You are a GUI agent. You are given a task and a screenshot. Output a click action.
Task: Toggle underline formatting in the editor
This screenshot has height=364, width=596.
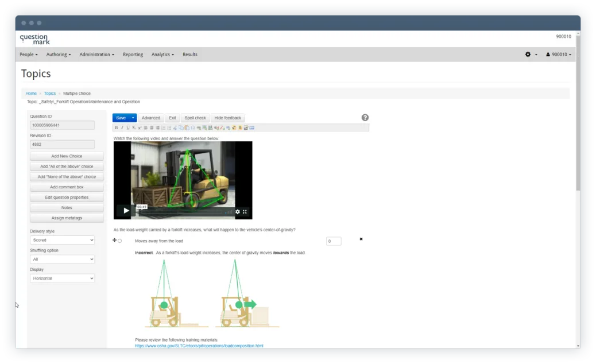pos(127,127)
